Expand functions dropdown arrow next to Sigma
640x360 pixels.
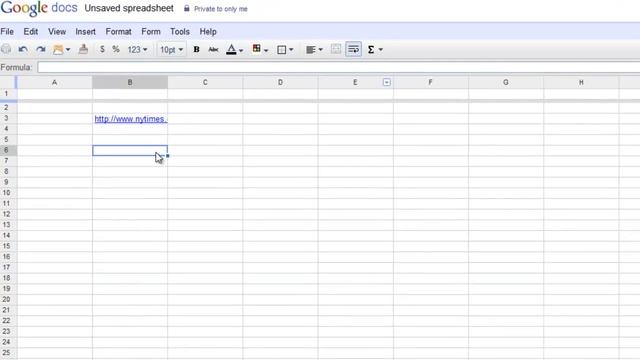pyautogui.click(x=381, y=50)
